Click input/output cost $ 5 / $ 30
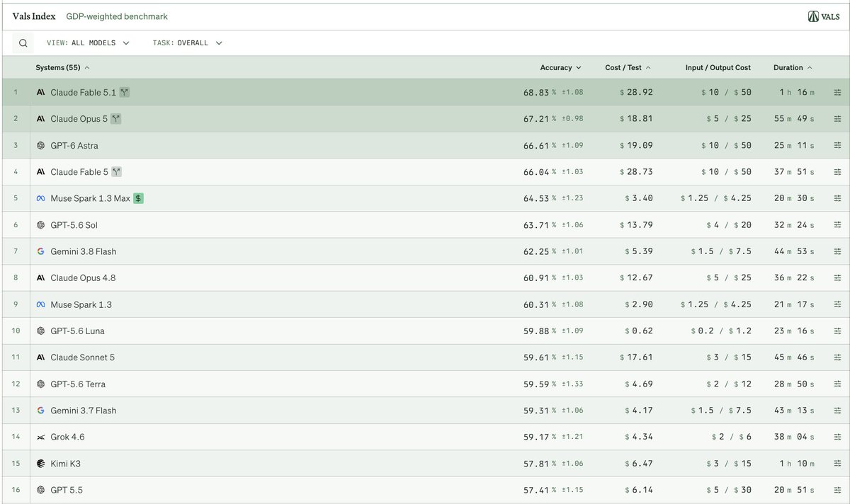Screen dimensions: 850x504 click(729, 490)
